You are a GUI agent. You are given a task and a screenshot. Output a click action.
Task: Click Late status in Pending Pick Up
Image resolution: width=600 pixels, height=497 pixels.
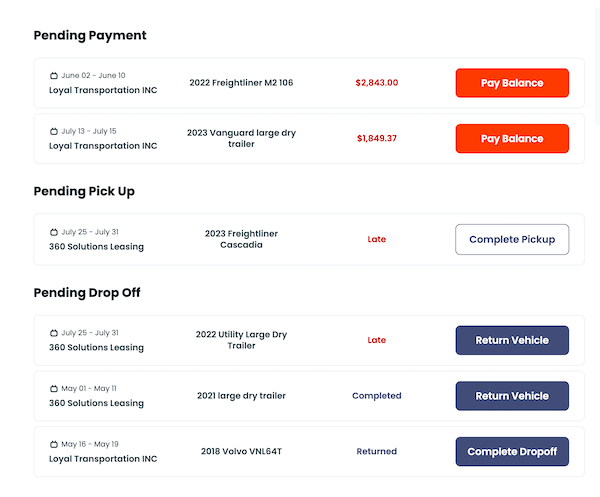[377, 240]
